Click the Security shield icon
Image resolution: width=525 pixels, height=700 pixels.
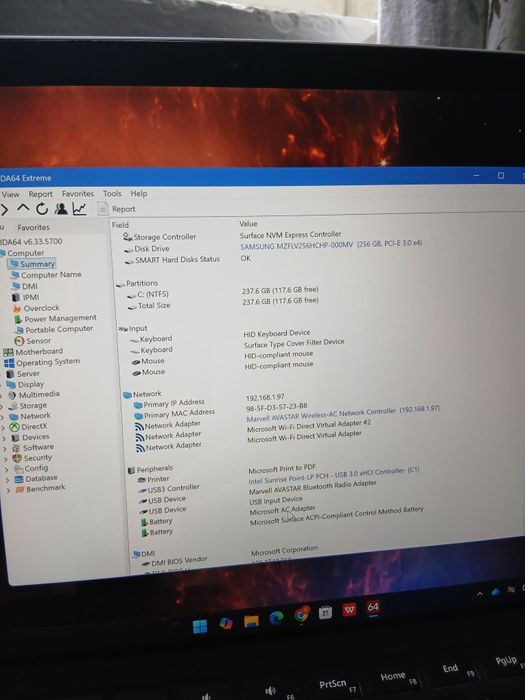coord(17,458)
